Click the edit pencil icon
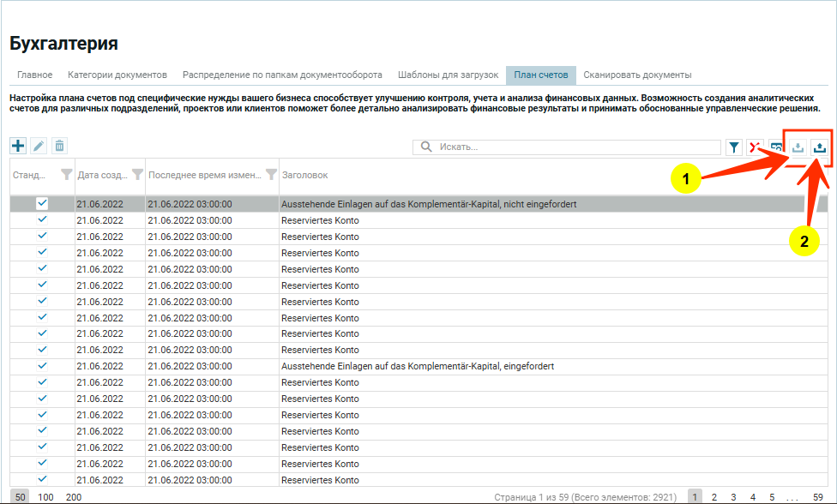The width and height of the screenshot is (837, 504). click(39, 146)
